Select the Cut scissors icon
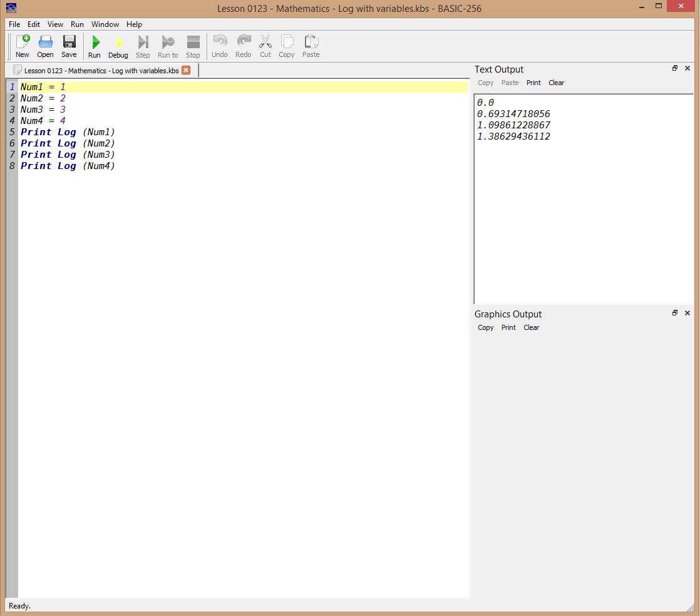 pos(265,46)
